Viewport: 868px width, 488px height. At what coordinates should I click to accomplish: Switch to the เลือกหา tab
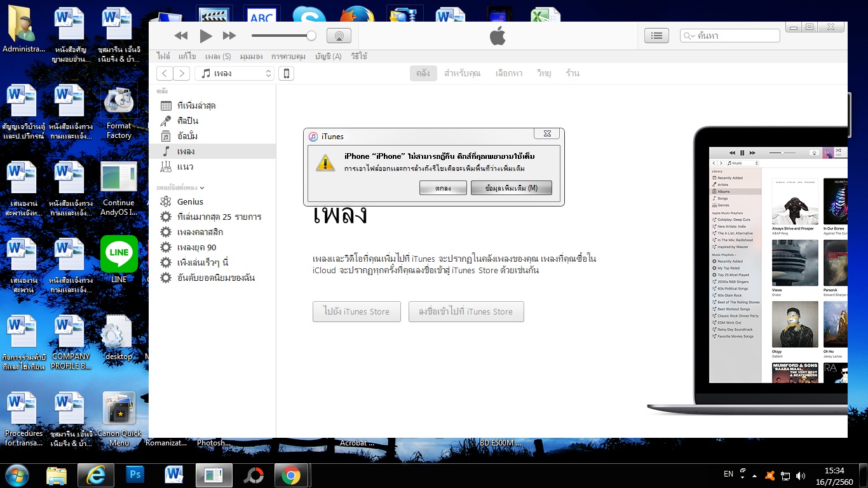(508, 74)
